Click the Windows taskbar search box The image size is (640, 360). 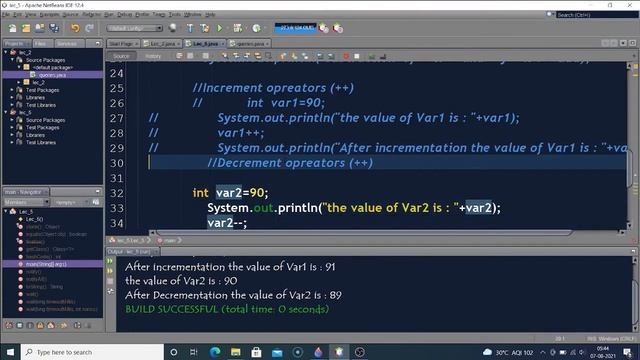[92, 352]
